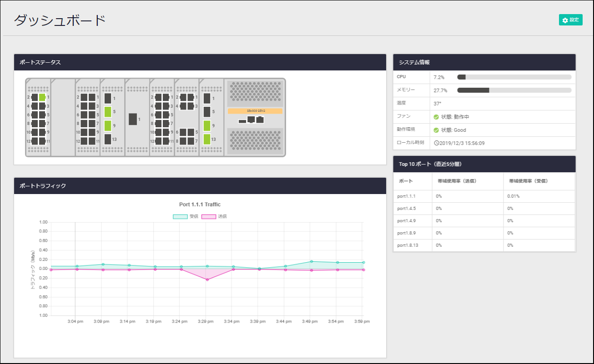Select port1.8.13 row in Top 10 table

484,245
